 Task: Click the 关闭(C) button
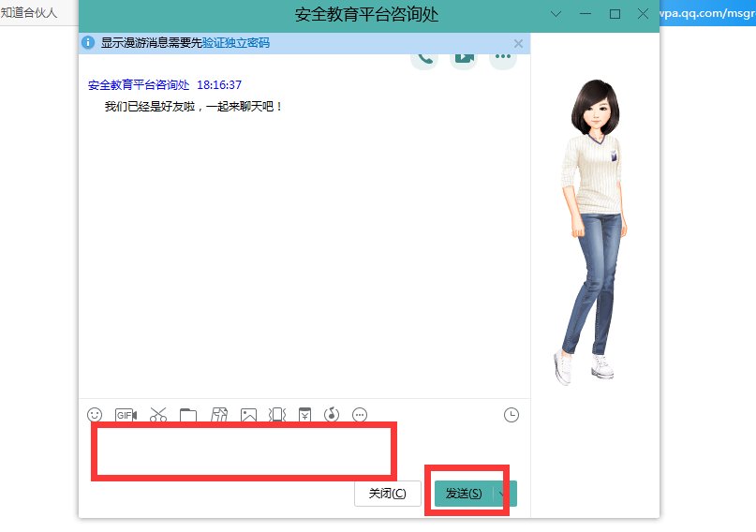[x=388, y=494]
